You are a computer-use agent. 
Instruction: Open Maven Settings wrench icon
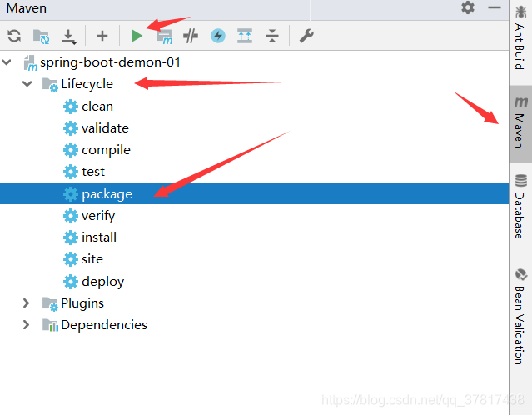pos(306,36)
